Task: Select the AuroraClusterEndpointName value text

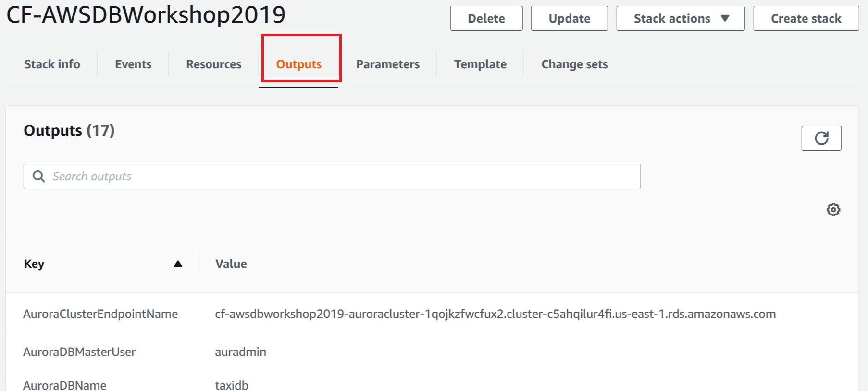Action: click(x=495, y=314)
